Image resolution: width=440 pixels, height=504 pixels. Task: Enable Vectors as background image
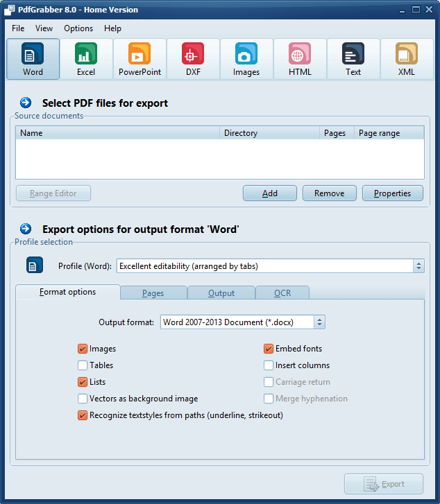(83, 399)
